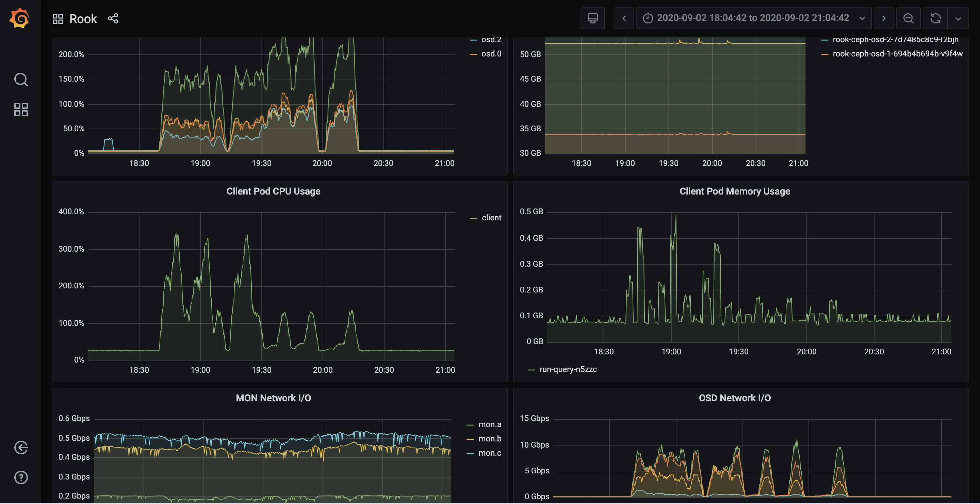Open the OSD Network I/O panel menu
Screen dimensions: 980x504
tap(735, 398)
